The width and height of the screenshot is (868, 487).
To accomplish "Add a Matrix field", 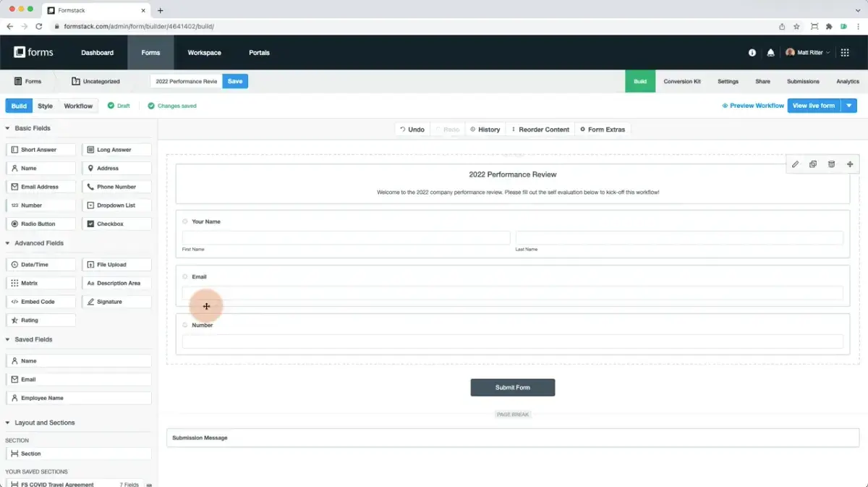I will (x=41, y=283).
